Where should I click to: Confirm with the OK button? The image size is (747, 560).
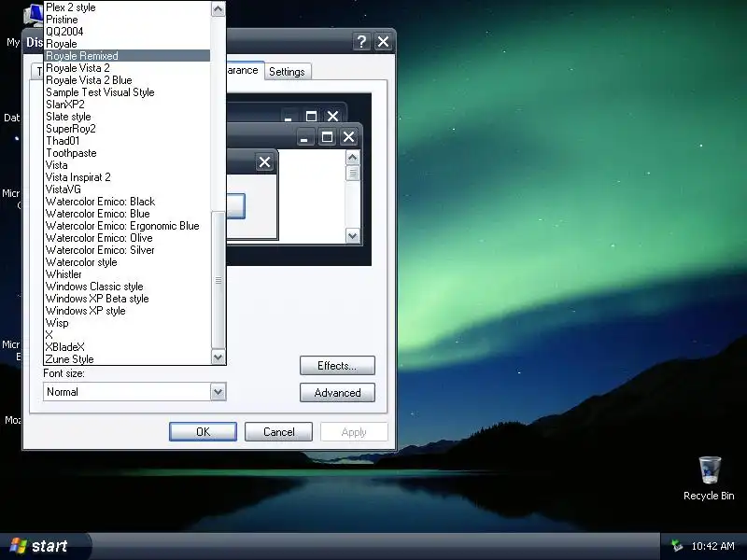(x=203, y=432)
